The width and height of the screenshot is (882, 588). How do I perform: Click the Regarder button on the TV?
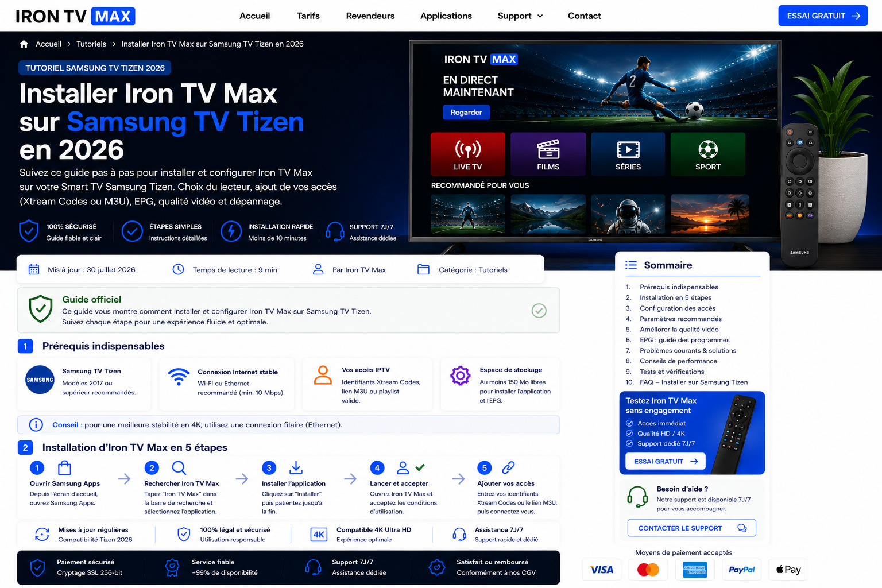pyautogui.click(x=466, y=112)
